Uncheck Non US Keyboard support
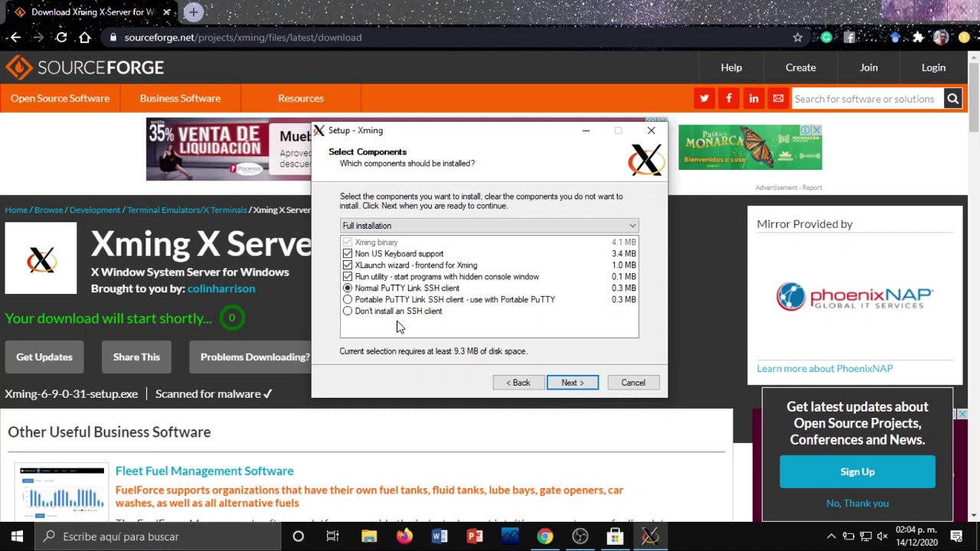The image size is (980, 551). tap(348, 253)
